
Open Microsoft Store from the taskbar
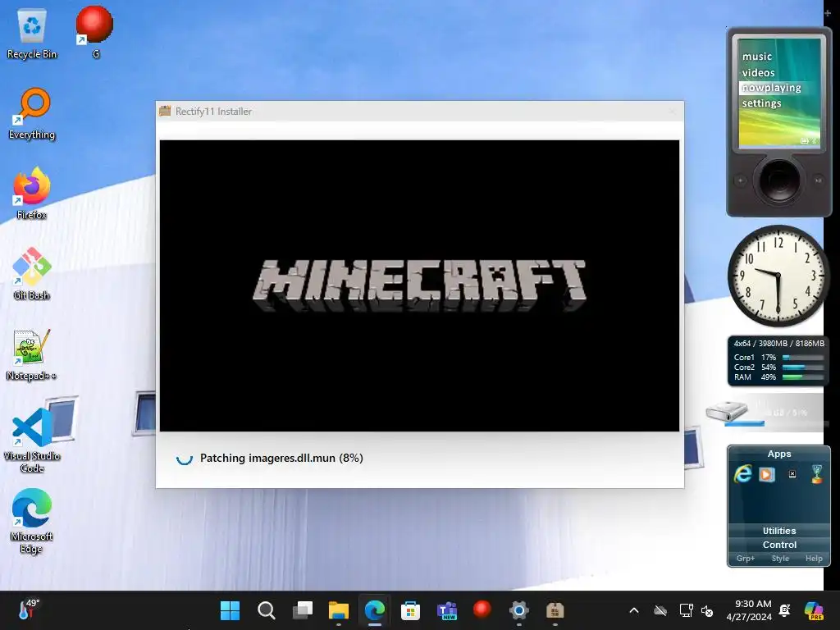point(410,610)
